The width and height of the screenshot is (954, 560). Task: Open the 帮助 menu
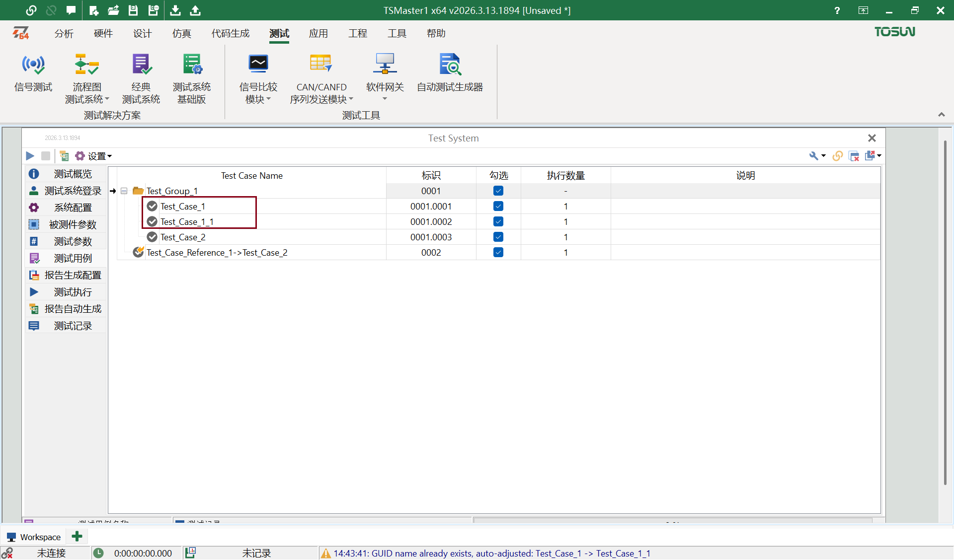click(436, 33)
